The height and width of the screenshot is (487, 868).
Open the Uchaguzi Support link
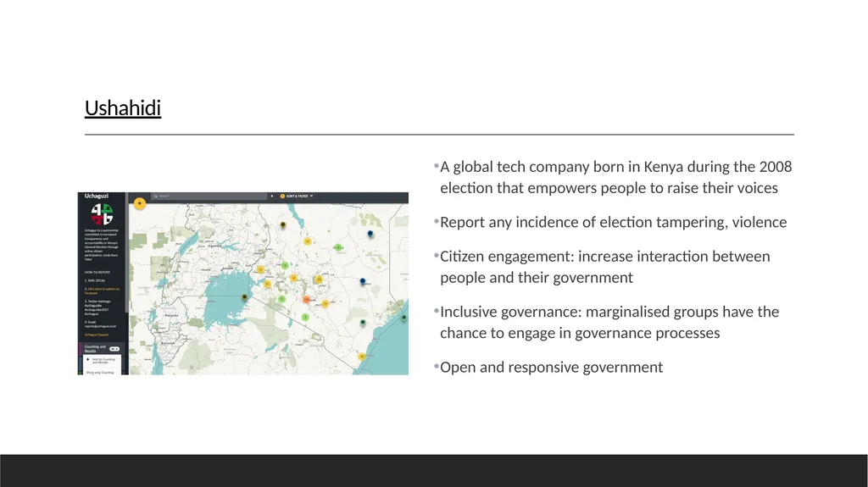pos(97,335)
